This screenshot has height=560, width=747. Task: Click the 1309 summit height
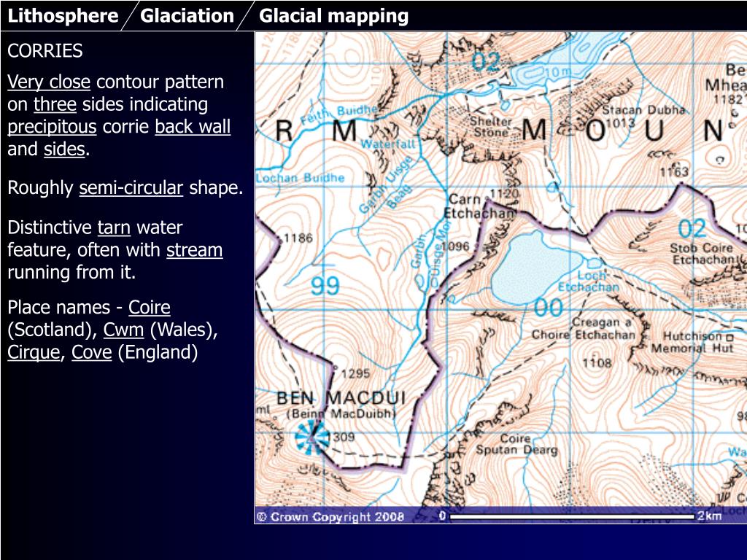point(341,437)
